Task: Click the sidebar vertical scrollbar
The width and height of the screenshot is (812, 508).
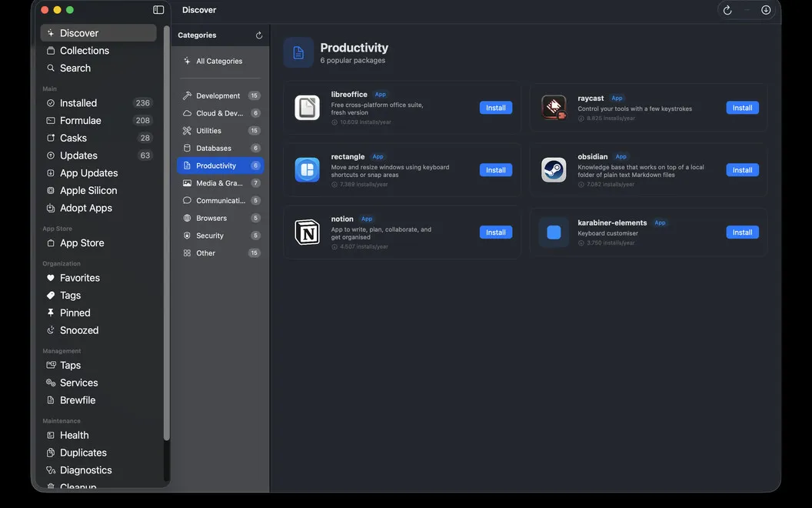Action: tap(167, 233)
